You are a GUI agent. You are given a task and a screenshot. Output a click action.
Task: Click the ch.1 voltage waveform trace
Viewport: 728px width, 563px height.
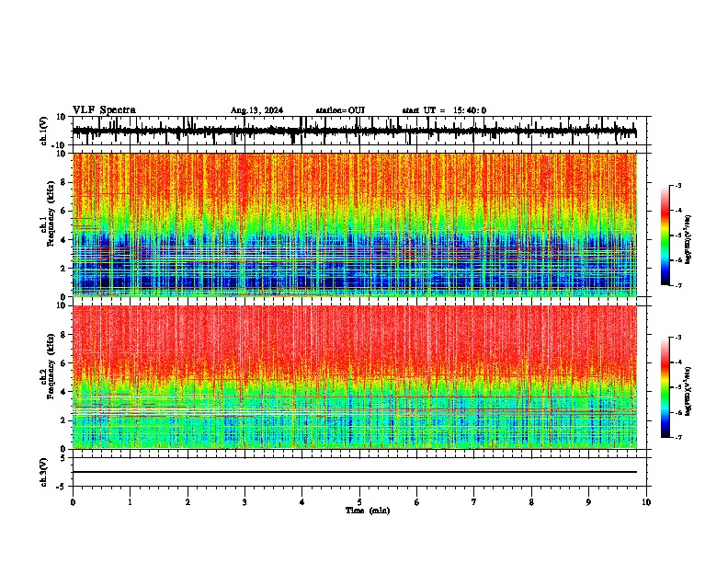tap(354, 132)
